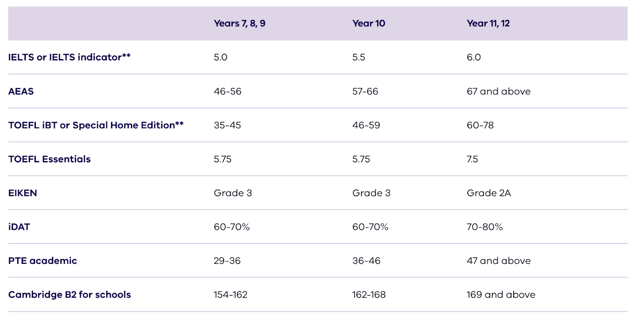Select the AEAS "67 and above" cell

(498, 91)
